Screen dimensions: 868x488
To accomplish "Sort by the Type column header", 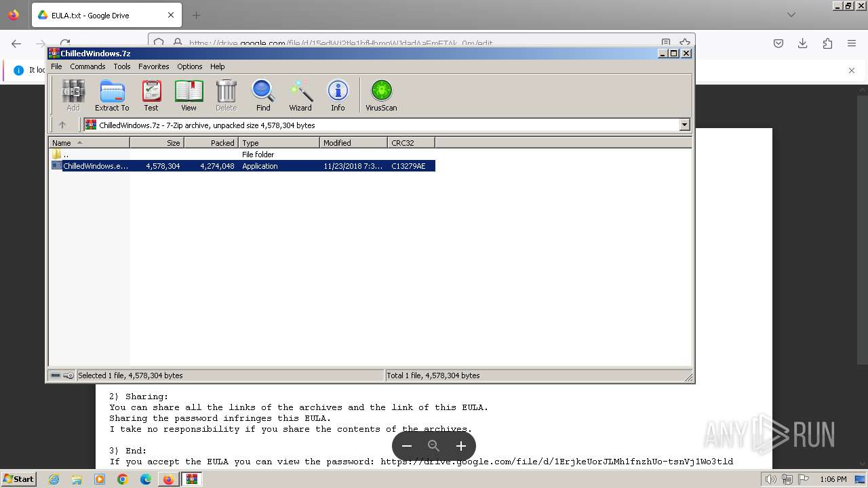I will point(279,142).
